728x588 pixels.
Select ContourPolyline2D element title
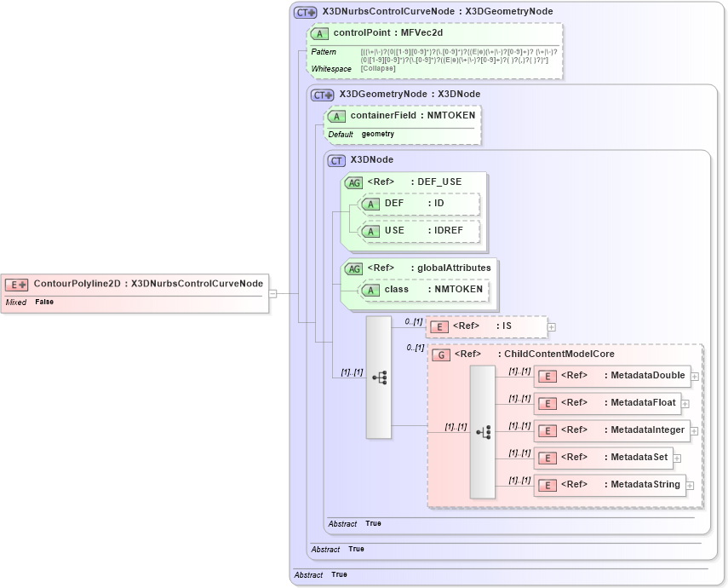click(148, 284)
